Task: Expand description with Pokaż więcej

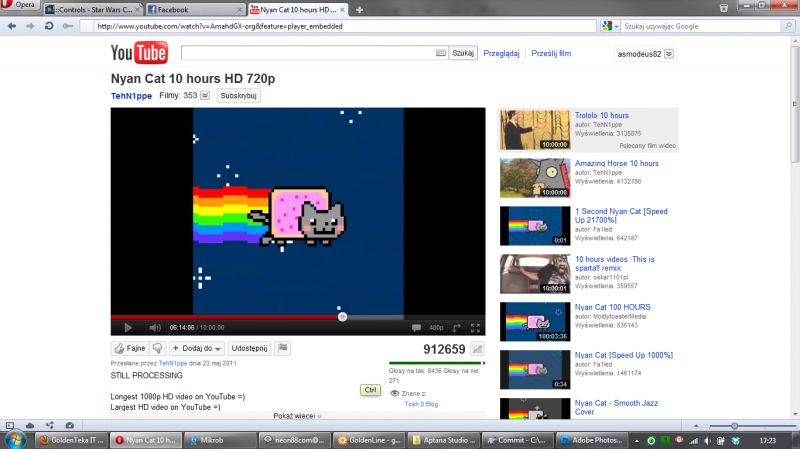Action: [297, 416]
